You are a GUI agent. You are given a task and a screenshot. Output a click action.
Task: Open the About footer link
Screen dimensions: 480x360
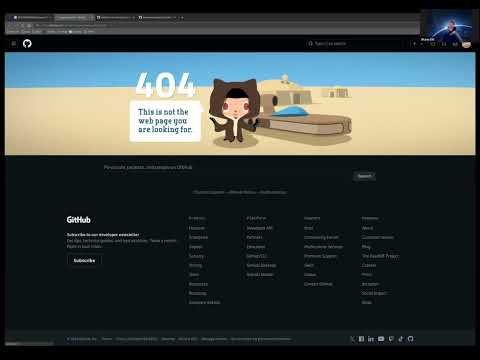367,228
